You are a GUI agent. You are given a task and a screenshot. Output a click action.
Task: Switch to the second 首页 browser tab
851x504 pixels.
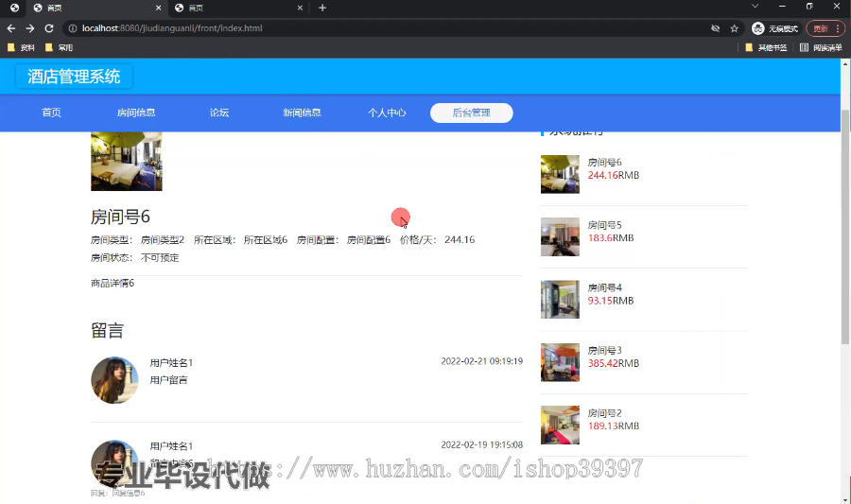click(237, 8)
